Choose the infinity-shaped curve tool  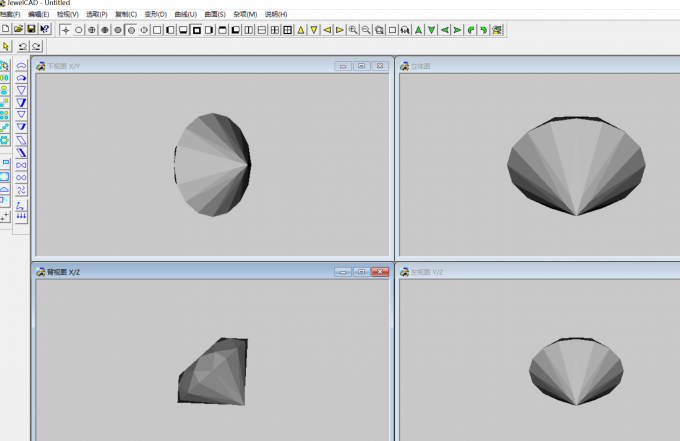21,177
